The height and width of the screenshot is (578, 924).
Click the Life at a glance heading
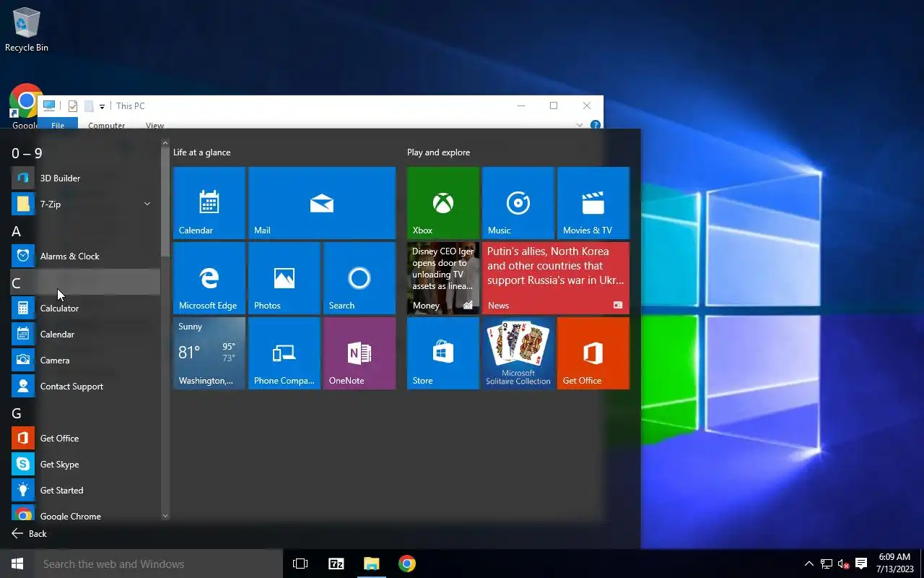[x=202, y=152]
